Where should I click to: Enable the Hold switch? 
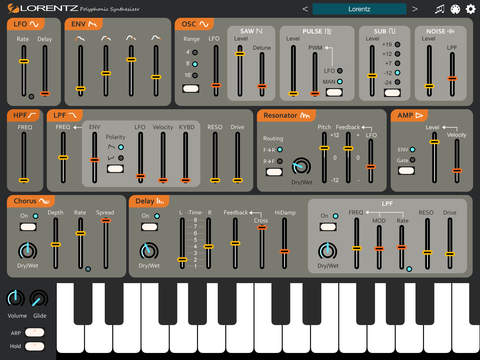[x=34, y=346]
